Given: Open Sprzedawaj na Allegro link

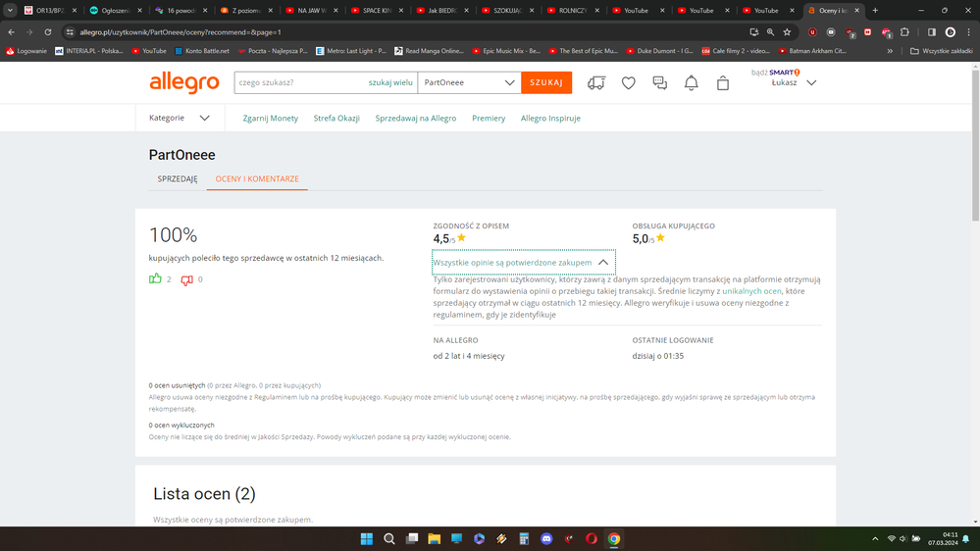Looking at the screenshot, I should pos(416,118).
